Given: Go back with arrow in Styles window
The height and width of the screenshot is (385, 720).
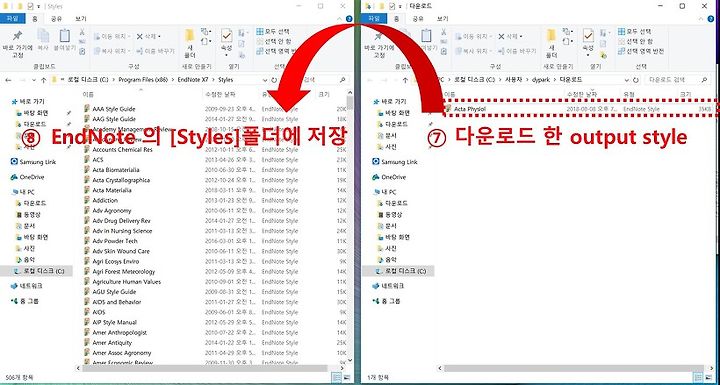Looking at the screenshot, I should point(8,80).
